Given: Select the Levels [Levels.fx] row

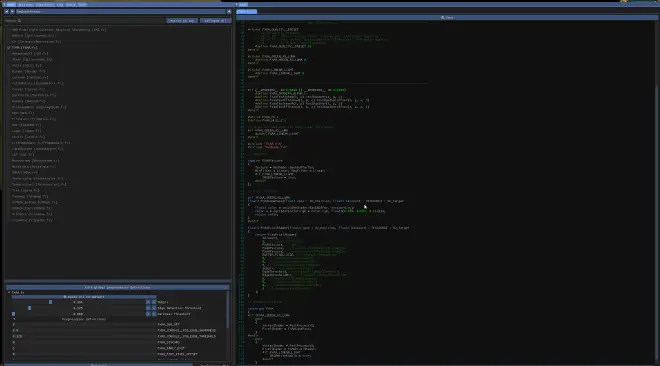Looking at the screenshot, I should tap(28, 137).
